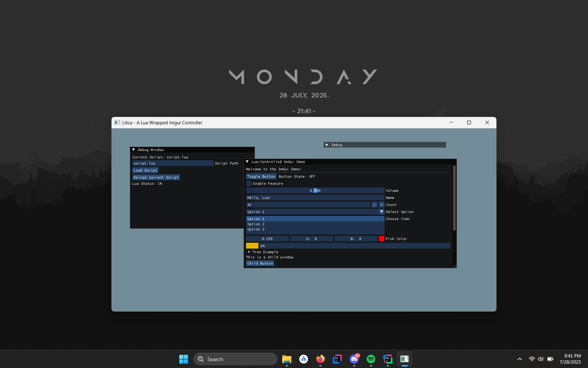Click the Name input field
The width and height of the screenshot is (588, 368).
point(315,198)
